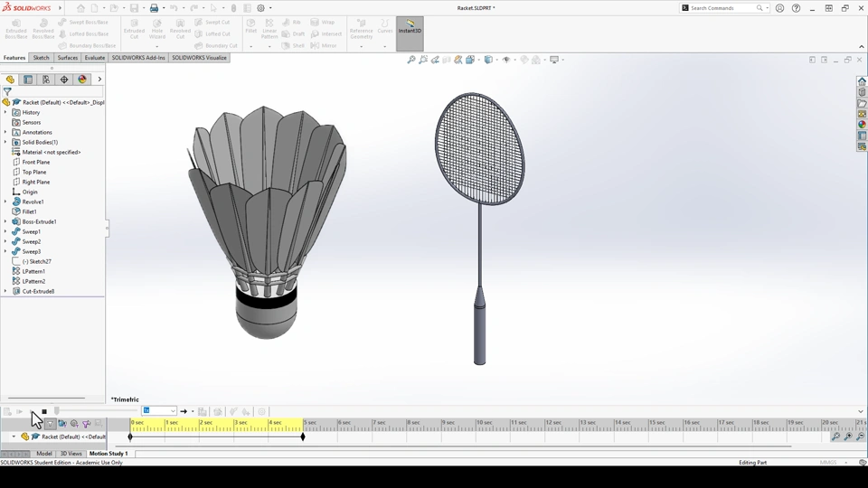Image resolution: width=868 pixels, height=488 pixels.
Task: Select Cut-Extrude8 in the feature tree
Action: [x=38, y=291]
